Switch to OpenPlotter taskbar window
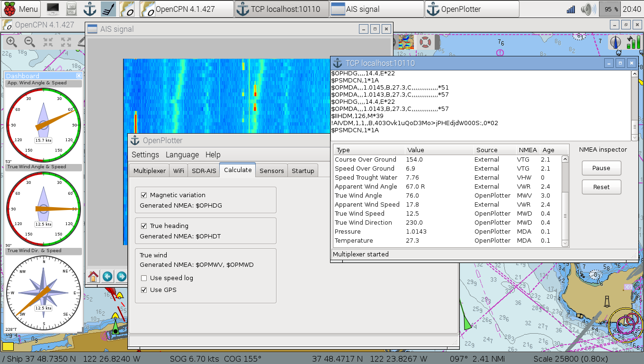This screenshot has width=644, height=364. click(x=472, y=9)
